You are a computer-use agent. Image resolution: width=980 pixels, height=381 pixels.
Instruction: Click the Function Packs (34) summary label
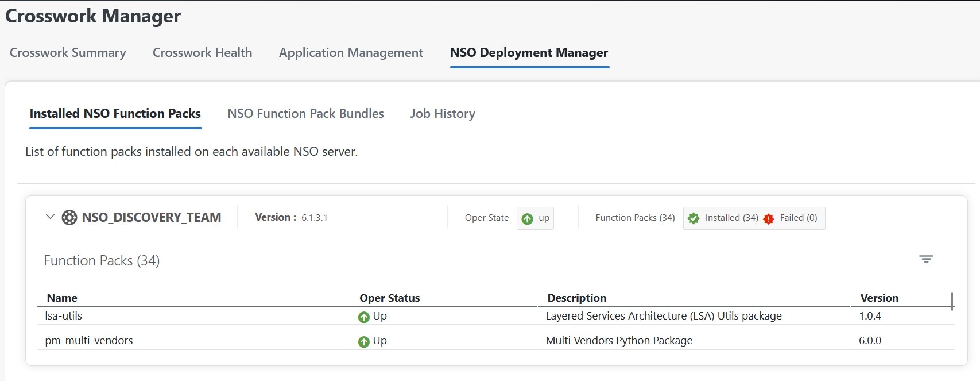pyautogui.click(x=635, y=218)
